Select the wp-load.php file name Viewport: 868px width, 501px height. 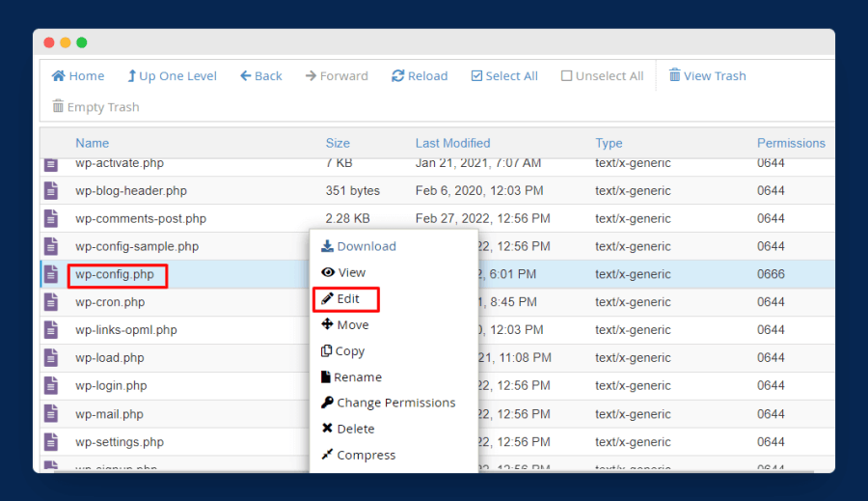pyautogui.click(x=110, y=357)
